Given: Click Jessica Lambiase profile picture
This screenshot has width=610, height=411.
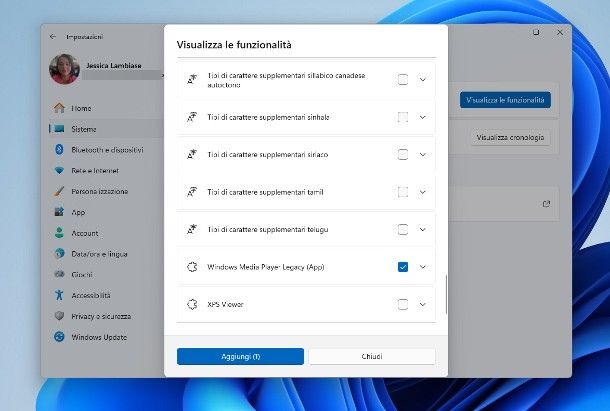Looking at the screenshot, I should (x=64, y=68).
